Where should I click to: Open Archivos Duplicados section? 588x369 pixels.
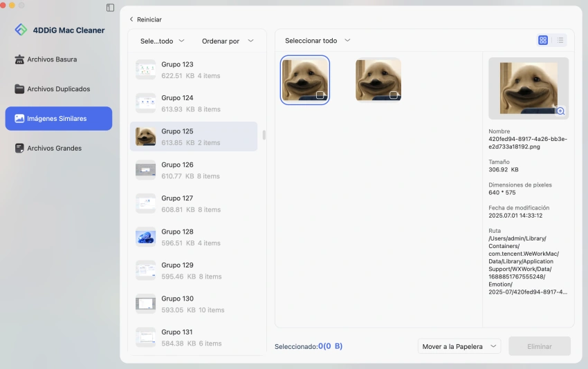[x=59, y=88]
